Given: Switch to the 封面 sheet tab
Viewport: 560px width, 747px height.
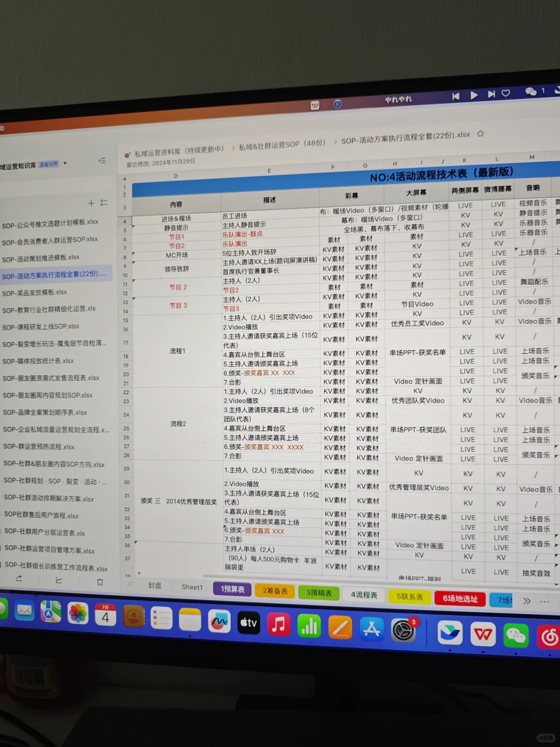Looking at the screenshot, I should [x=155, y=585].
